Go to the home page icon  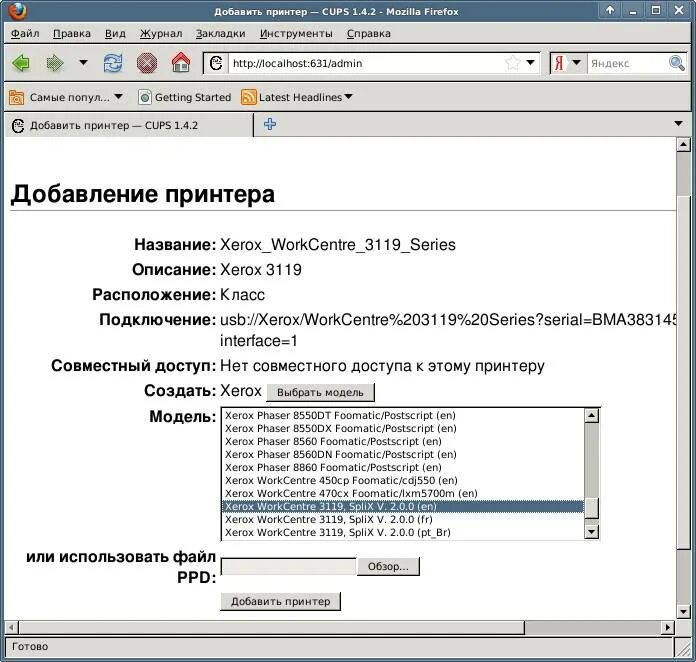[181, 63]
